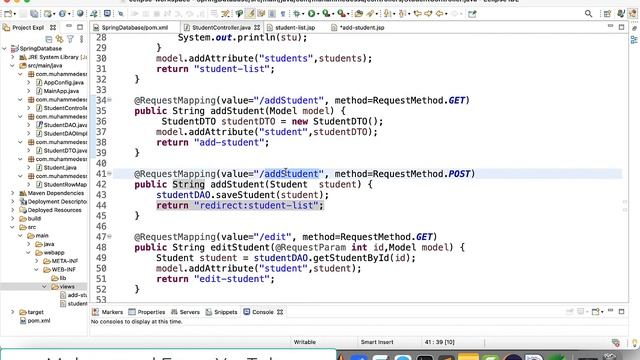Image resolution: width=640 pixels, height=360 pixels.
Task: Expand the Maven Dependencies node
Action: coord(13,193)
